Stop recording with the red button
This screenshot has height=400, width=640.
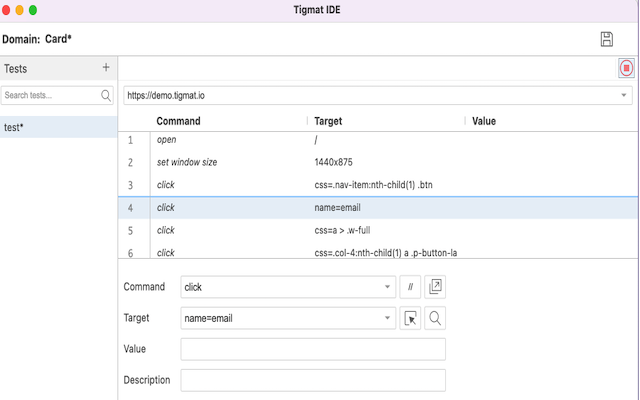626,68
